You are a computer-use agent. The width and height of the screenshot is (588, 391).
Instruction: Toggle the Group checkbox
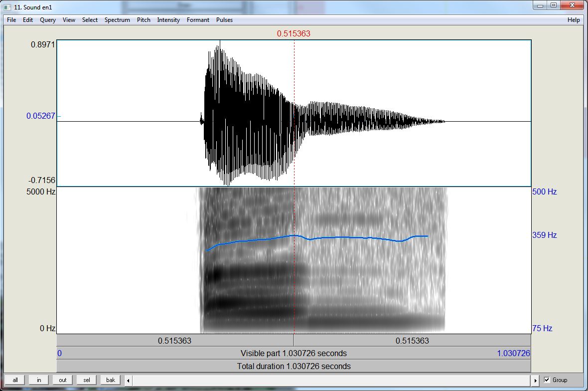point(547,380)
